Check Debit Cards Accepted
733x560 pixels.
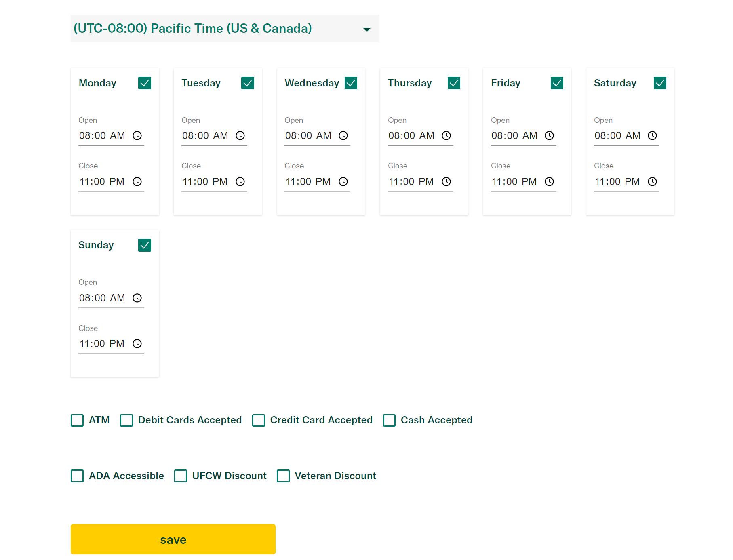(x=126, y=420)
